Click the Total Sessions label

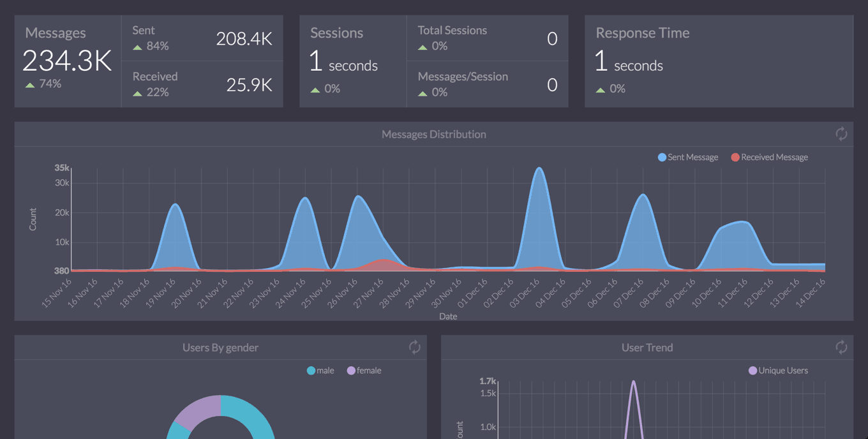[x=452, y=30]
